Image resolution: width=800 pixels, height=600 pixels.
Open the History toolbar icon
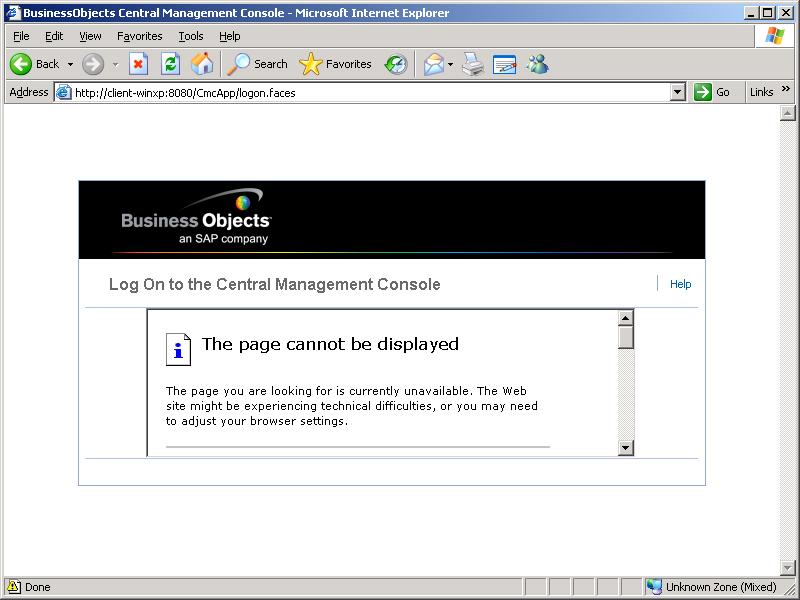click(x=396, y=64)
